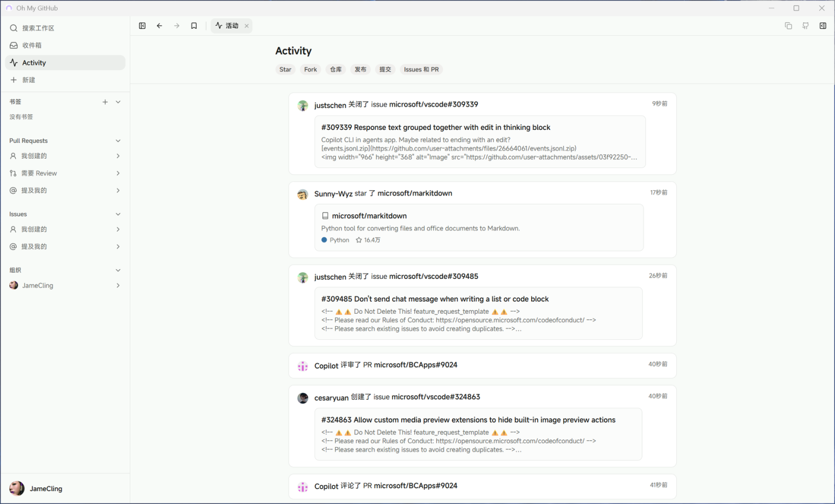Image resolution: width=835 pixels, height=504 pixels.
Task: Open microsoft/BCApps#9024 link in the 评审了 row
Action: [x=415, y=365]
